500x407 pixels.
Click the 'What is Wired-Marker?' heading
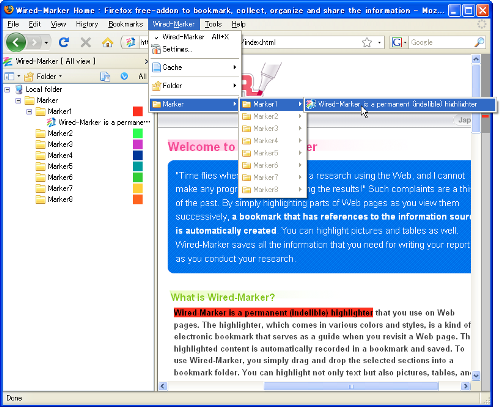coord(223,297)
